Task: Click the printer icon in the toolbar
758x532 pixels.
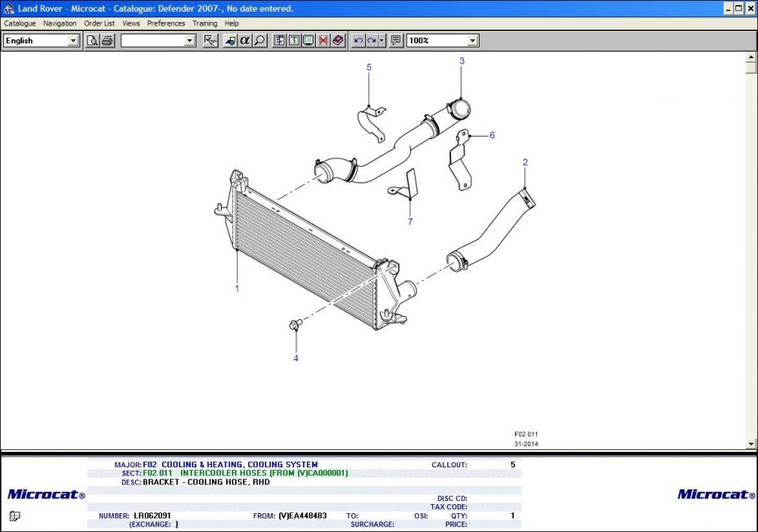Action: [x=107, y=41]
